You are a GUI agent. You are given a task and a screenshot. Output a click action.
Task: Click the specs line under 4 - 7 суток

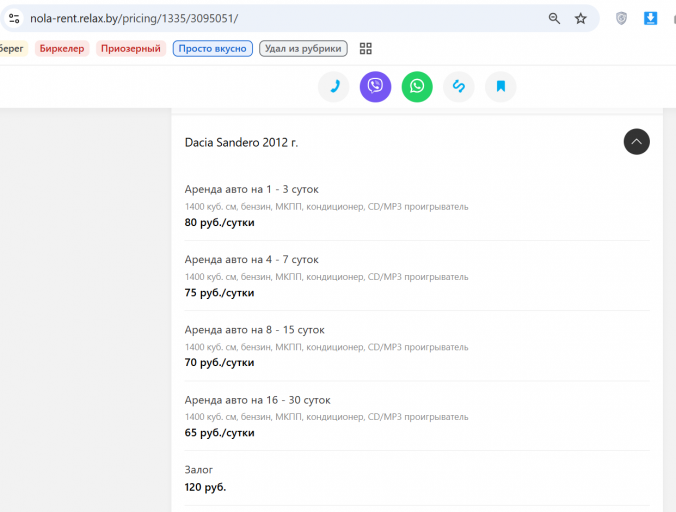(326, 277)
